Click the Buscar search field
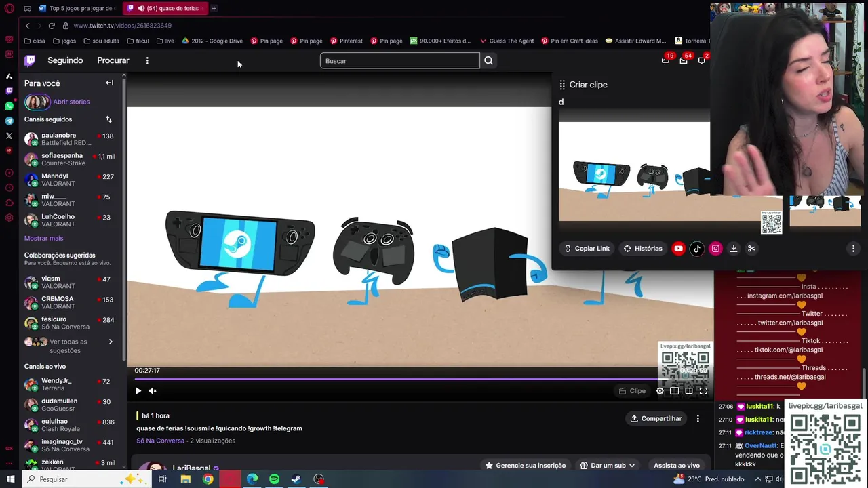Screen dimensions: 868x488 tap(399, 61)
